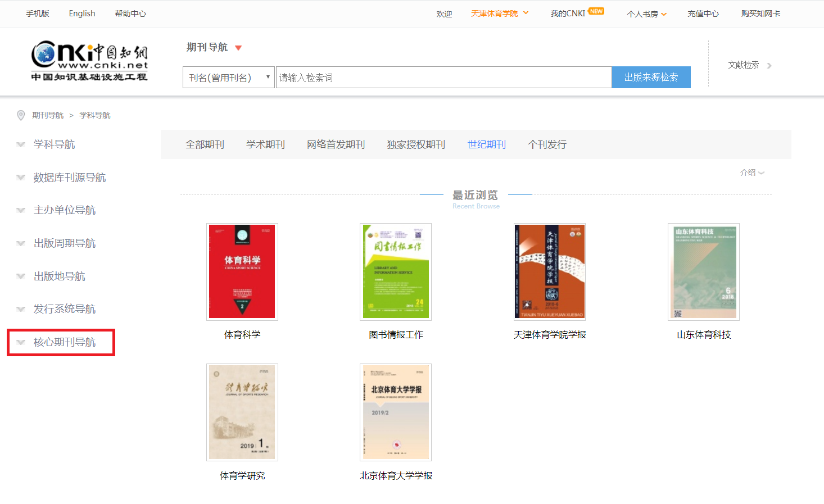This screenshot has height=504, width=824.
Task: Switch language via English link
Action: point(82,13)
